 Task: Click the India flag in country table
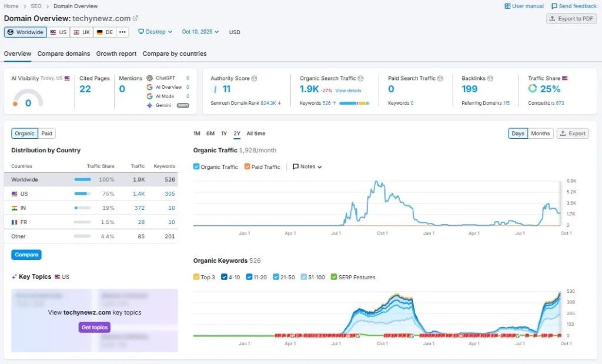click(14, 208)
